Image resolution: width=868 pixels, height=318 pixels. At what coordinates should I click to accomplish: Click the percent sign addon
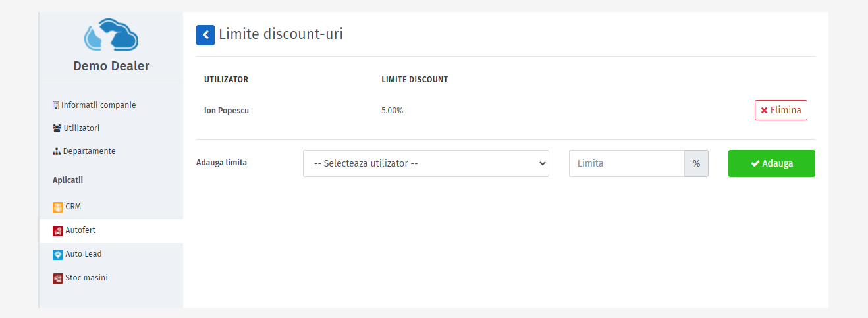(x=697, y=163)
